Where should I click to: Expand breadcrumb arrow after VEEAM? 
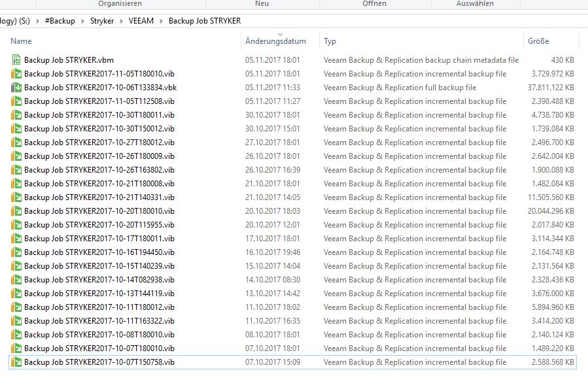click(x=161, y=21)
